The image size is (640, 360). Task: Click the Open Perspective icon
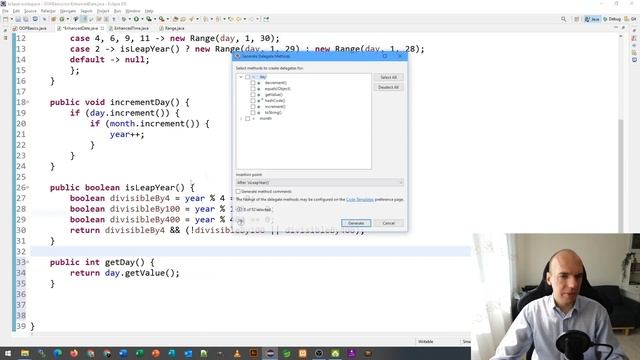click(x=577, y=19)
